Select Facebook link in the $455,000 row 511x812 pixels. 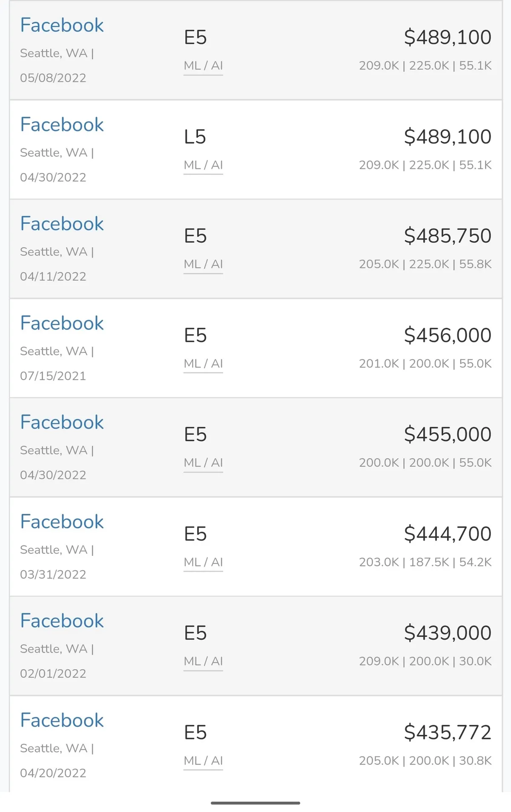(62, 423)
